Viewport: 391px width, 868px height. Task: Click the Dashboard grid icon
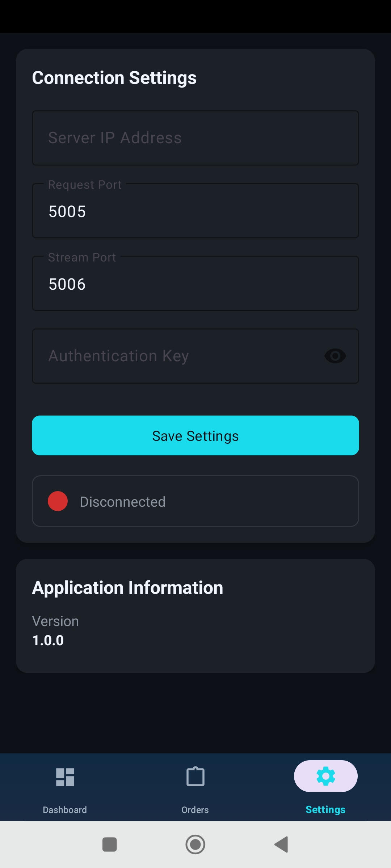(65, 777)
